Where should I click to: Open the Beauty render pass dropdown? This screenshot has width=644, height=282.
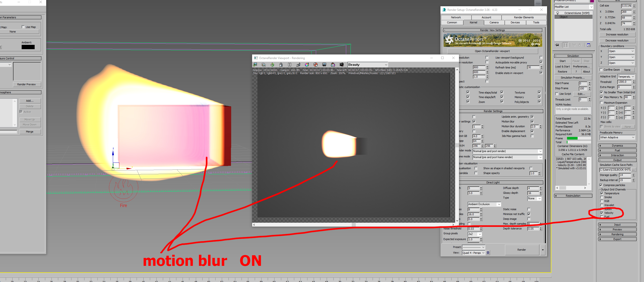pyautogui.click(x=368, y=65)
